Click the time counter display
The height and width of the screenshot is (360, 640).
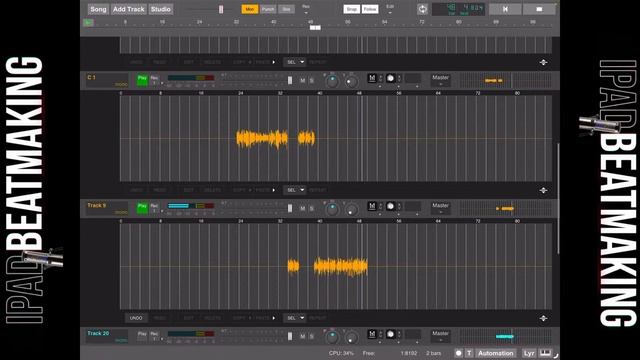click(x=458, y=9)
